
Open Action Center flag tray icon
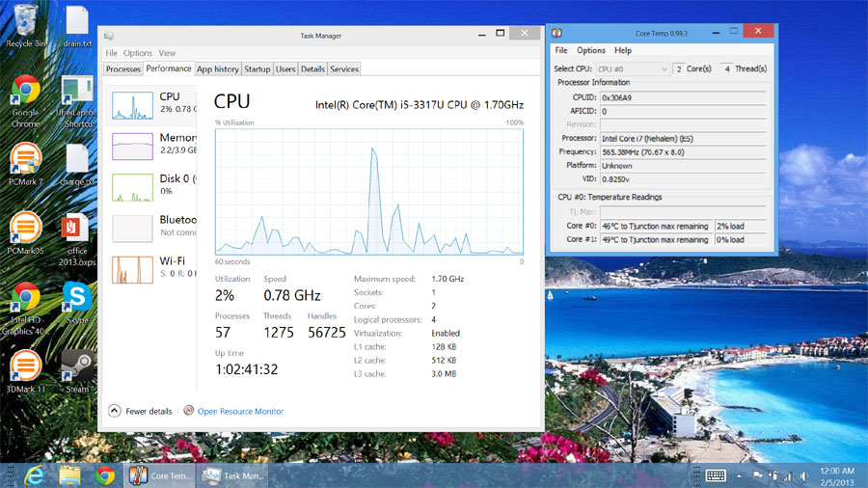[x=757, y=475]
